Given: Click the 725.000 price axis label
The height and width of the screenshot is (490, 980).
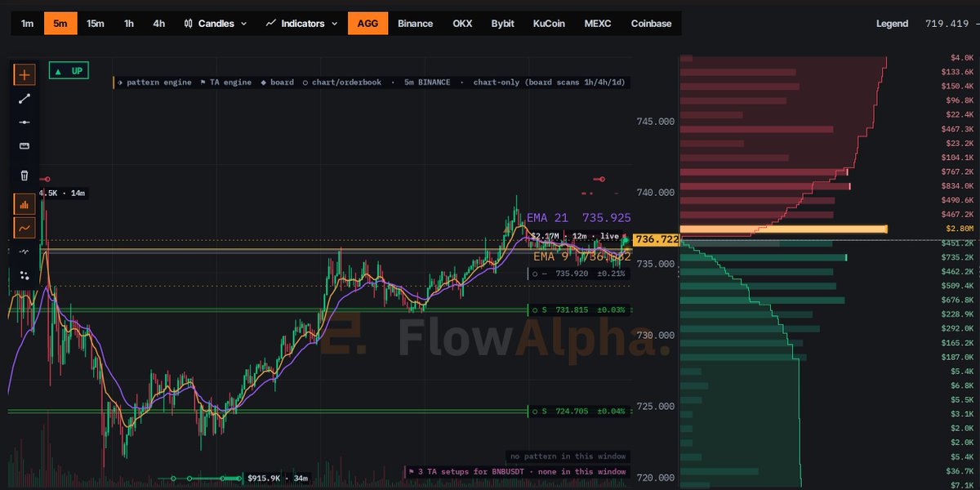Looking at the screenshot, I should pos(655,407).
